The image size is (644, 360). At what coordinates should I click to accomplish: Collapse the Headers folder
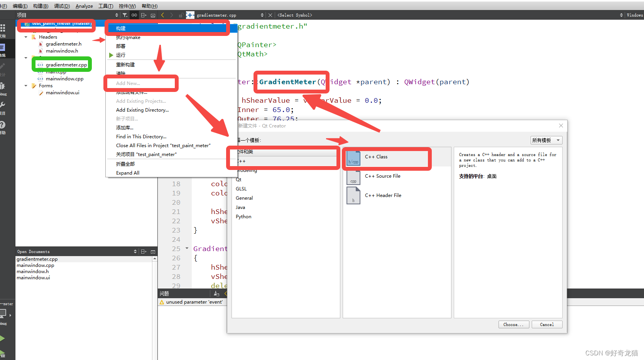pyautogui.click(x=26, y=37)
